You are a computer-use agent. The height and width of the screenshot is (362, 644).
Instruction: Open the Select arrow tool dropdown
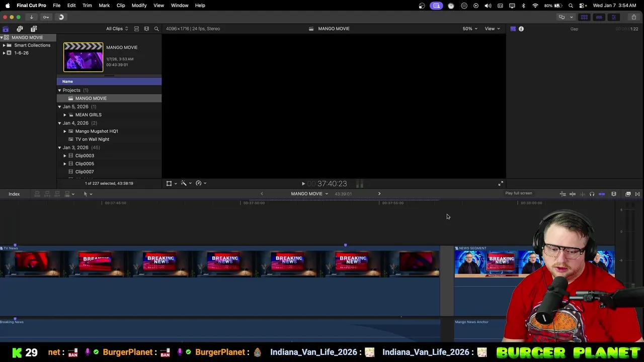point(88,194)
